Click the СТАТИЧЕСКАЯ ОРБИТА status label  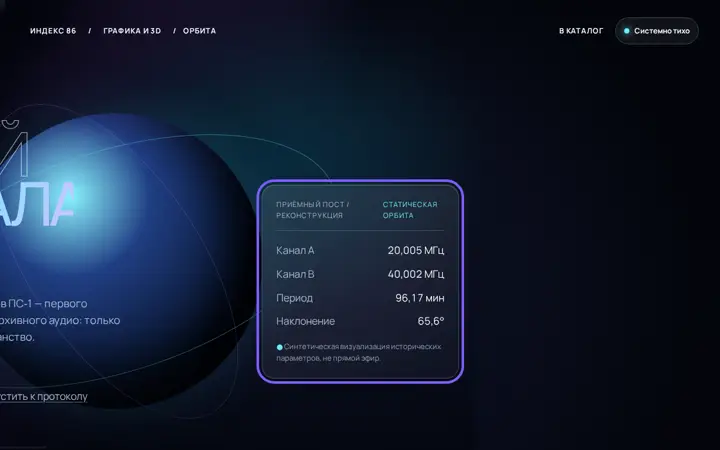pyautogui.click(x=410, y=210)
